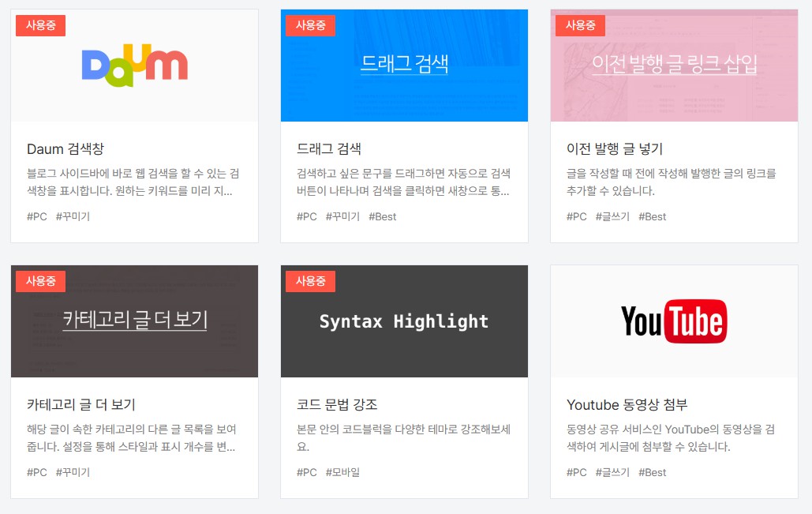Click the YouTube logo image

pos(673,321)
